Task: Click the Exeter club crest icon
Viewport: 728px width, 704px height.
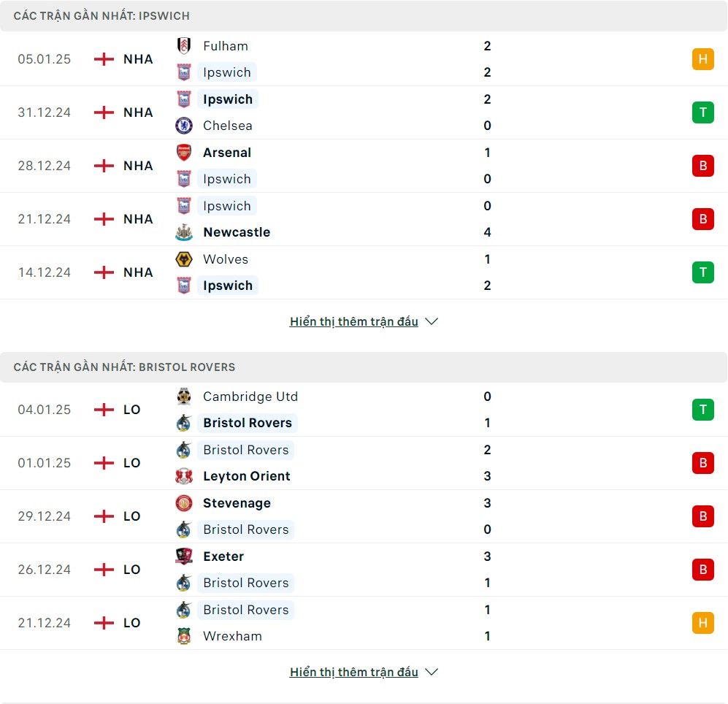Action: pyautogui.click(x=184, y=556)
